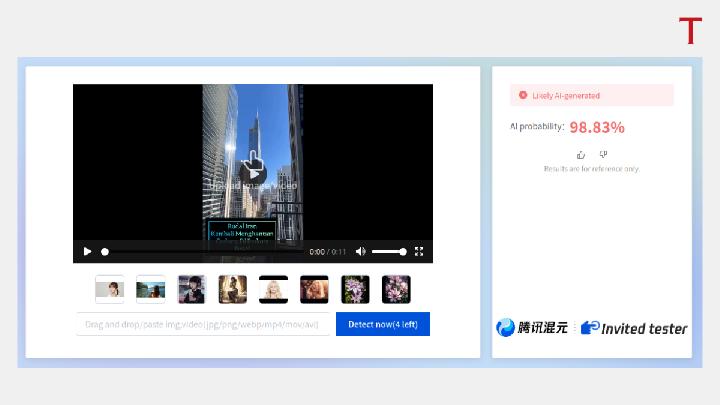This screenshot has width=720, height=405.
Task: Click the drag and drop file input field
Action: [202, 324]
